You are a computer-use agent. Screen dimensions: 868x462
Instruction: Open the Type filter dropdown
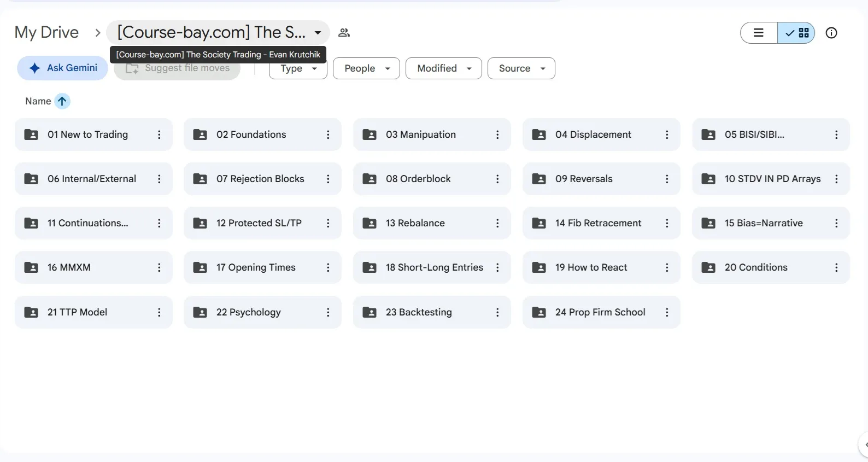[298, 68]
